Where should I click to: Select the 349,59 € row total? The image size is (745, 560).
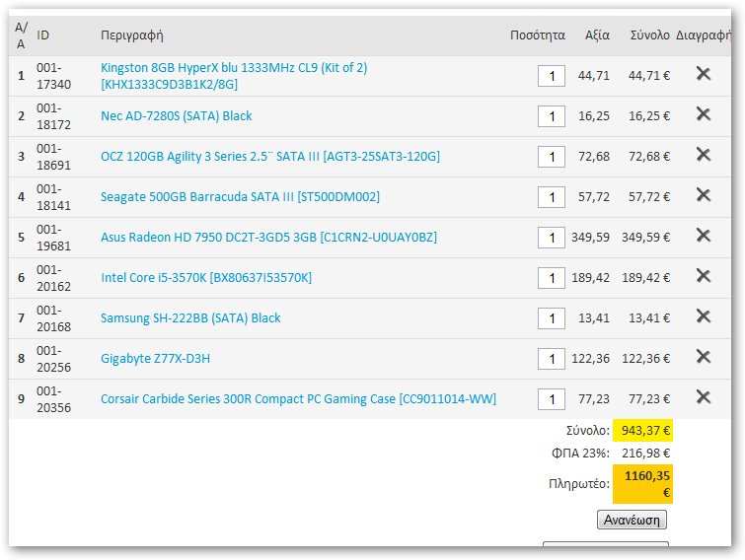point(645,238)
